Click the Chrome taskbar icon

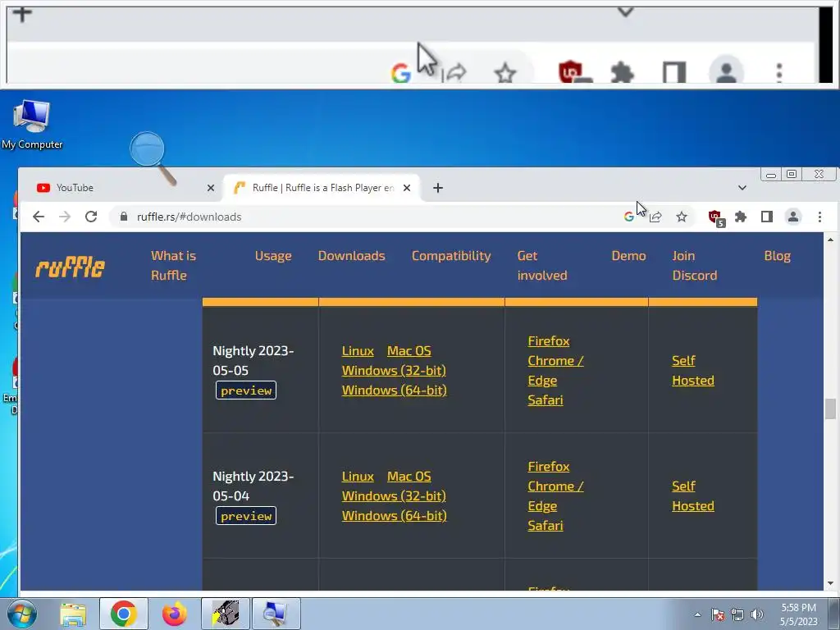click(124, 614)
